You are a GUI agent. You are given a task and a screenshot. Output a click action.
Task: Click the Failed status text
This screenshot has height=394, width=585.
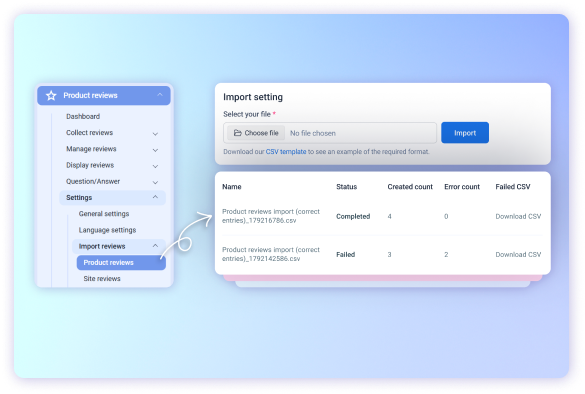click(x=345, y=254)
